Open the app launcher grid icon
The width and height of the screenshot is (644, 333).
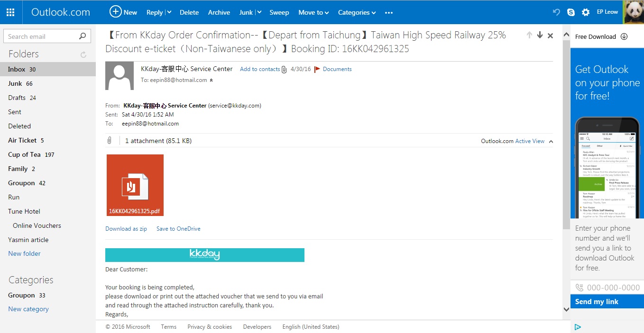tap(11, 12)
